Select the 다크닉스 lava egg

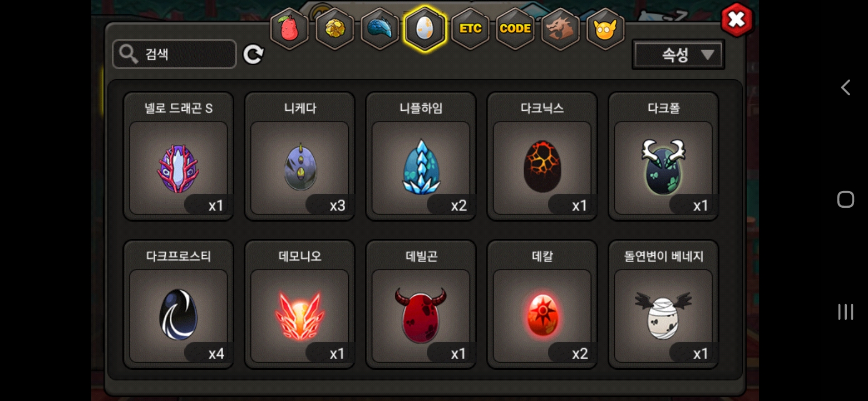542,157
